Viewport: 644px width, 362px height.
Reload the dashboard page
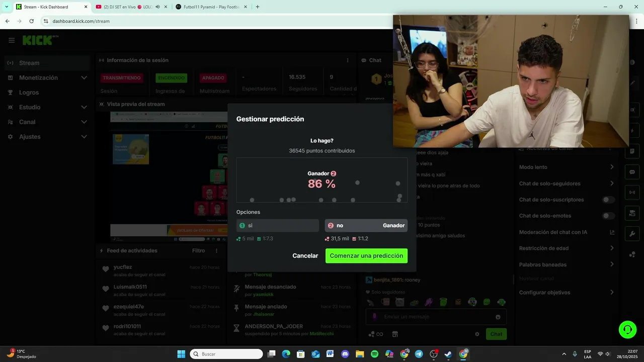coord(31,21)
